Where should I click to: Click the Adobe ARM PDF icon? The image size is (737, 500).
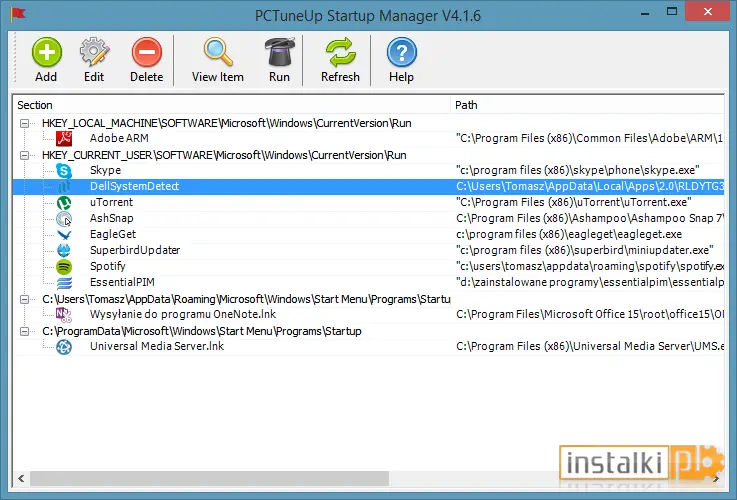click(64, 138)
